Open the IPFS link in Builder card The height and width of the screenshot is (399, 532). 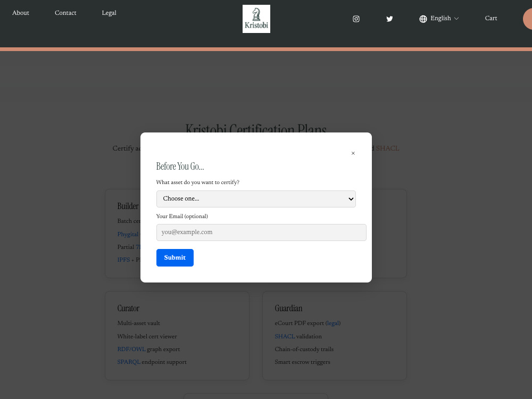[123, 260]
